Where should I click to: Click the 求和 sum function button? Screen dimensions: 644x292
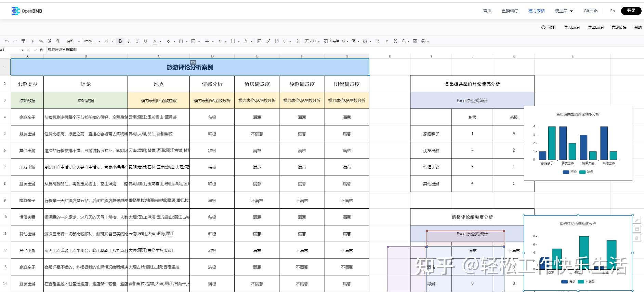click(x=311, y=41)
